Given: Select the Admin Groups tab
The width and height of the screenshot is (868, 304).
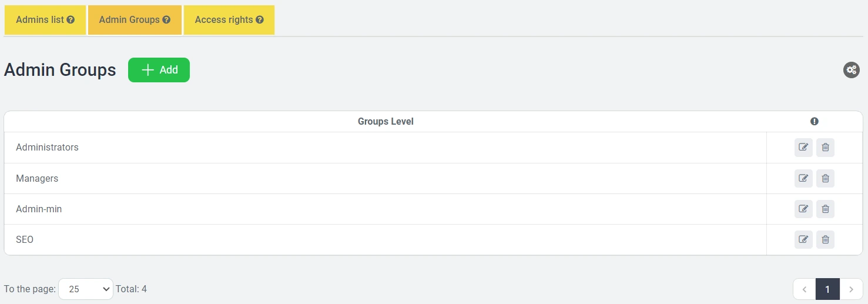Looking at the screenshot, I should coord(129,20).
